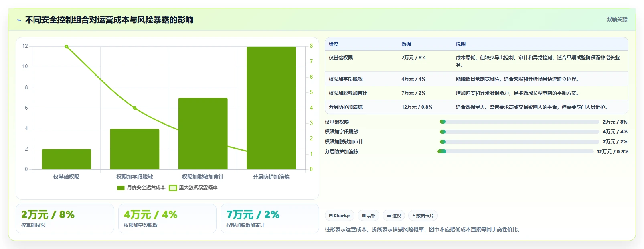644x249 pixels.
Task: Toggle 重大数据暴露概率 legend item
Action: click(x=193, y=188)
